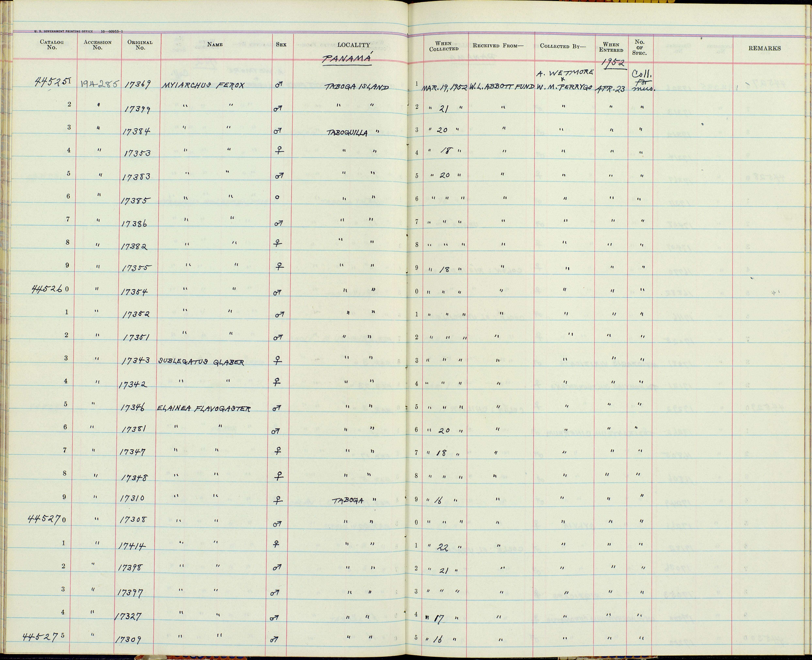812x660 pixels.
Task: Click the 'REMARKS' column header
Action: pos(765,48)
